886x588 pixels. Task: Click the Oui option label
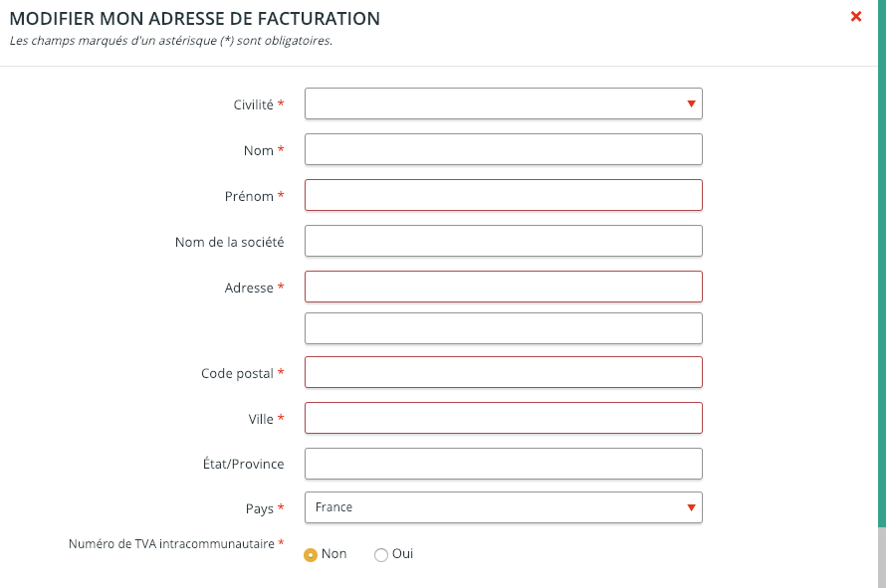pyautogui.click(x=402, y=554)
